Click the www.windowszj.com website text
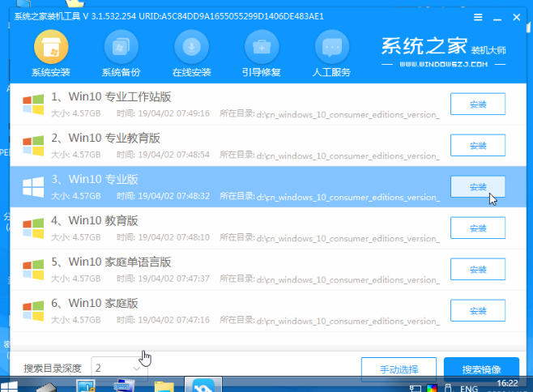Screen dimensions: 533x392 click(444, 64)
